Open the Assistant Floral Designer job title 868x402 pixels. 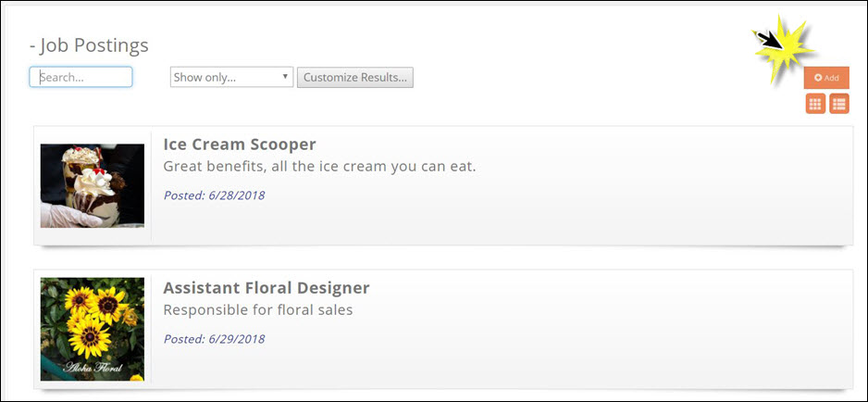[267, 288]
